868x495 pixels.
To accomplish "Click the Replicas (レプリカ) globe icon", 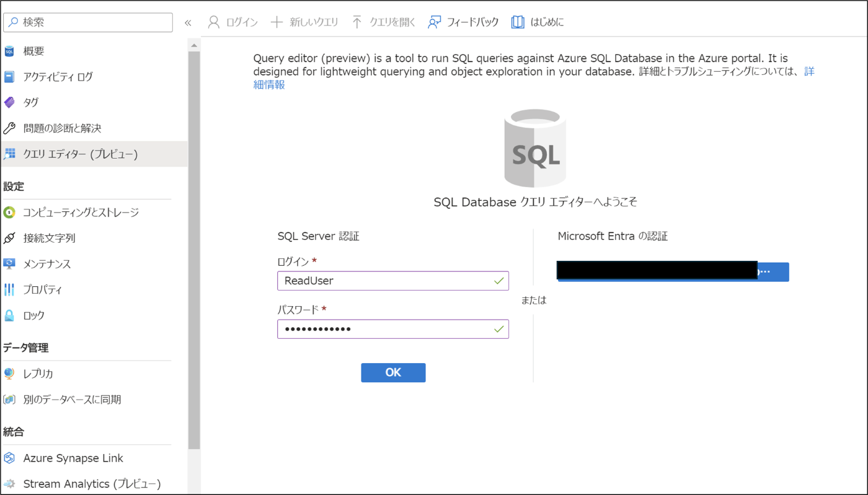I will 9,374.
